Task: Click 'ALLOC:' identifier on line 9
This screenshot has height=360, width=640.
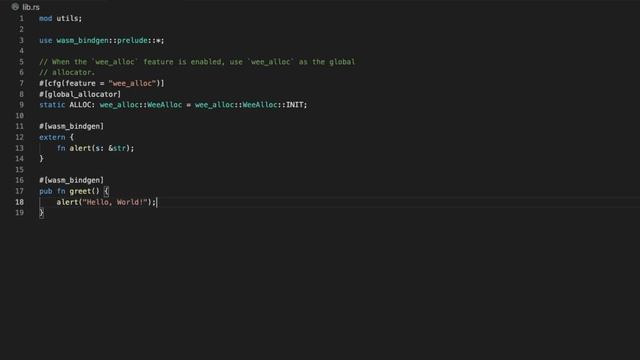Action: pos(82,105)
